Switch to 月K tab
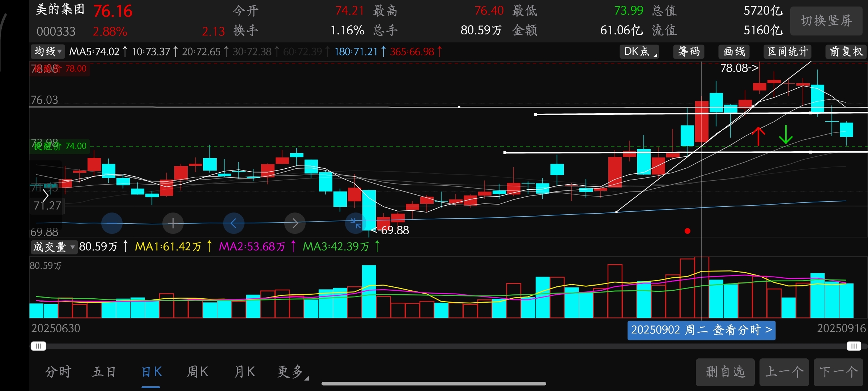 tap(244, 372)
